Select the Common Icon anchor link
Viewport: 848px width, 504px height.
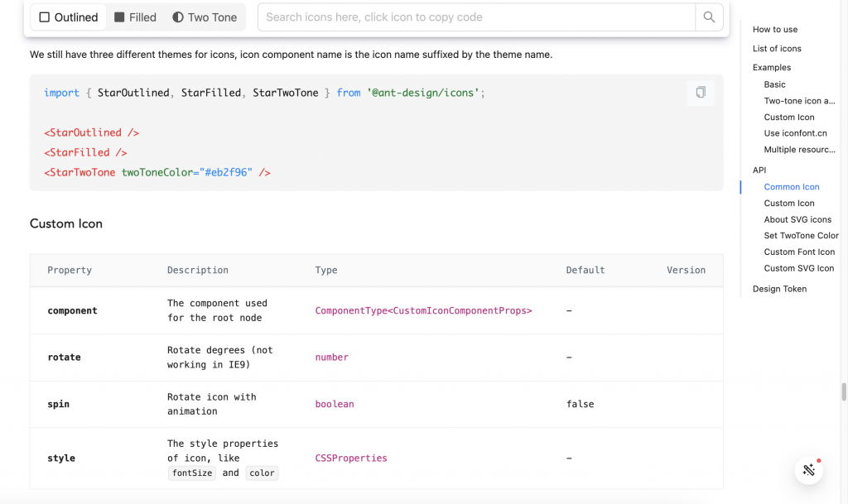(x=792, y=187)
